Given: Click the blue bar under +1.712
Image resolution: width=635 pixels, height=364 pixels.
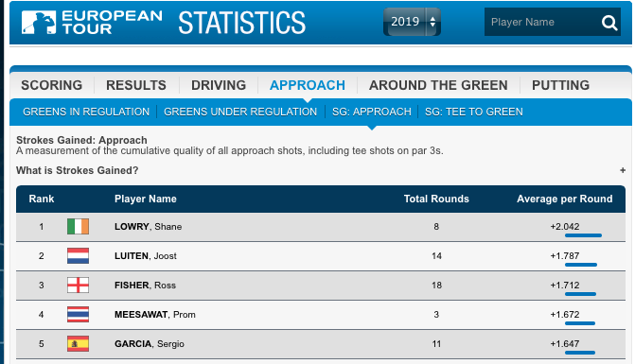Looking at the screenshot, I should tap(580, 294).
